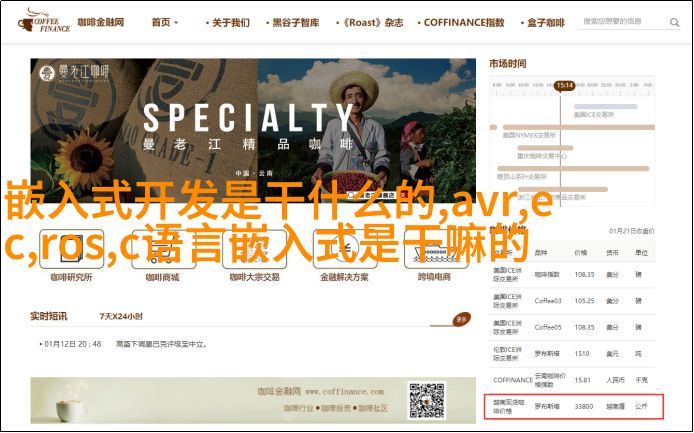Image resolution: width=694 pixels, height=433 pixels.
Task: Click the 公斤 unit cell
Action: tap(641, 406)
